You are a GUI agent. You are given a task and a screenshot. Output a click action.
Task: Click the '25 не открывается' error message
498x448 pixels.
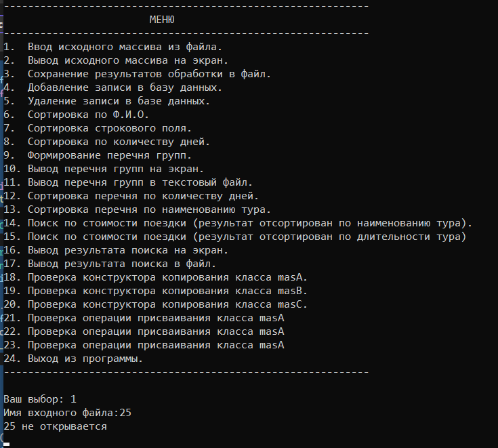[56, 426]
